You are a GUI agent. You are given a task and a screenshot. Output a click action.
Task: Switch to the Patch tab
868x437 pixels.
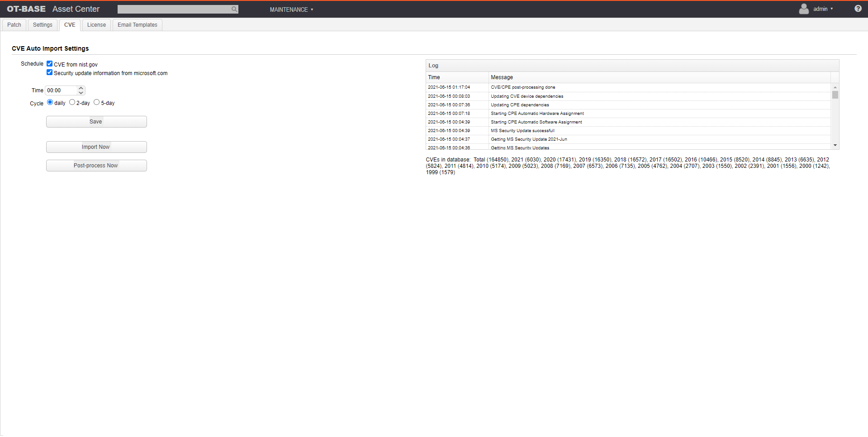(14, 25)
